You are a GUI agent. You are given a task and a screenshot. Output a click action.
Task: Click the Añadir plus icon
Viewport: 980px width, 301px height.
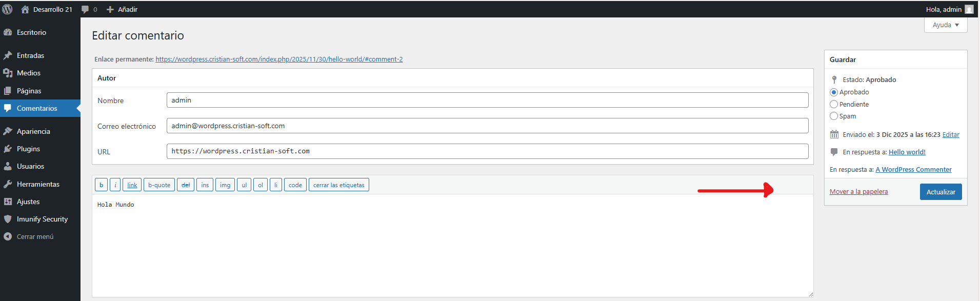pos(110,9)
